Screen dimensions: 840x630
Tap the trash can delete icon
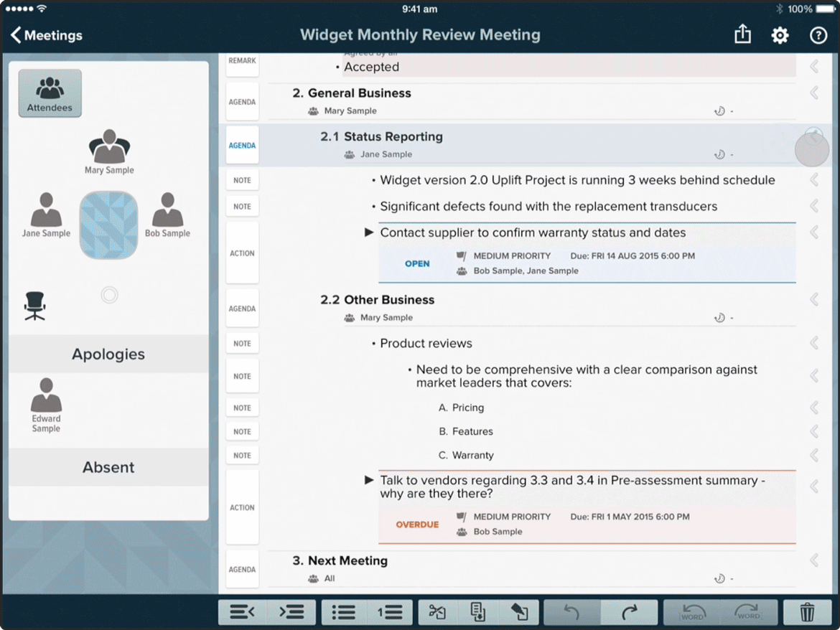point(807,612)
